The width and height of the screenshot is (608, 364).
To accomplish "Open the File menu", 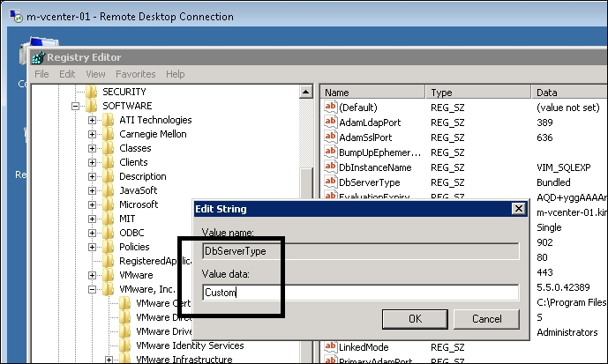I will (41, 74).
